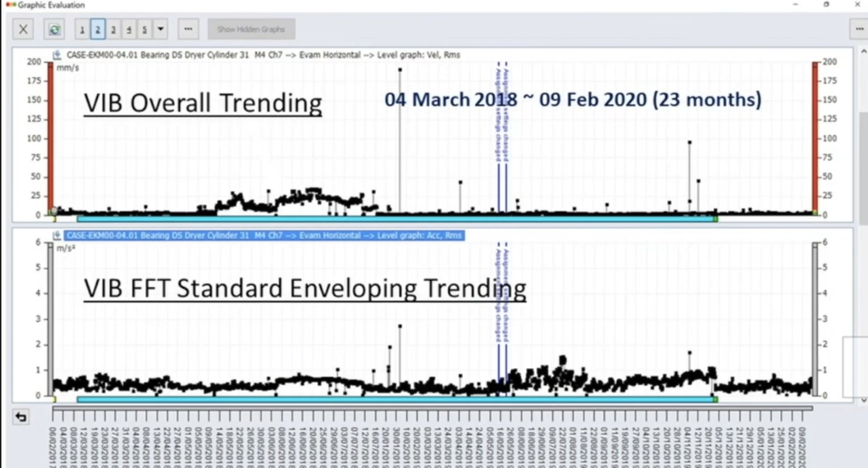Image resolution: width=868 pixels, height=468 pixels.
Task: Click the Vel, Rms level graph title
Action: [x=262, y=55]
